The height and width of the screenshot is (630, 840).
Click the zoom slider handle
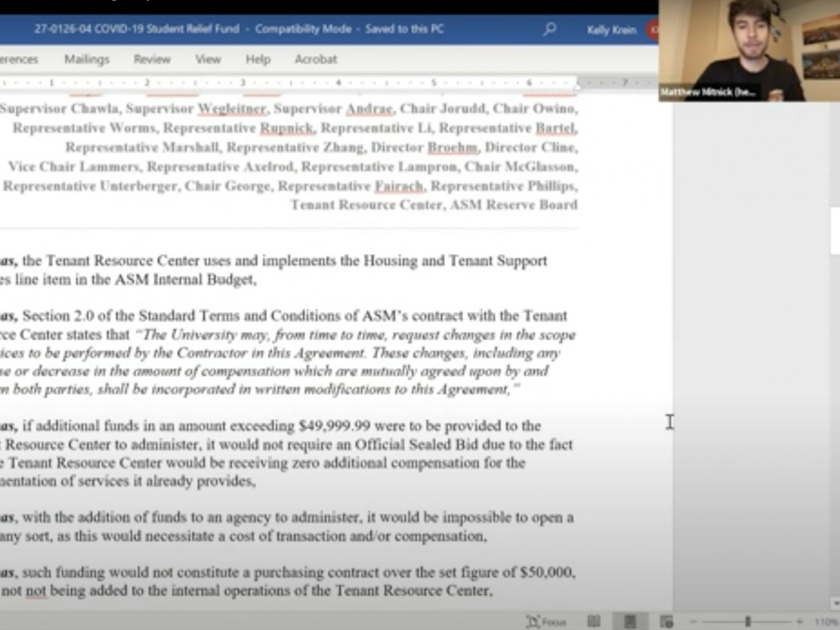[x=748, y=622]
